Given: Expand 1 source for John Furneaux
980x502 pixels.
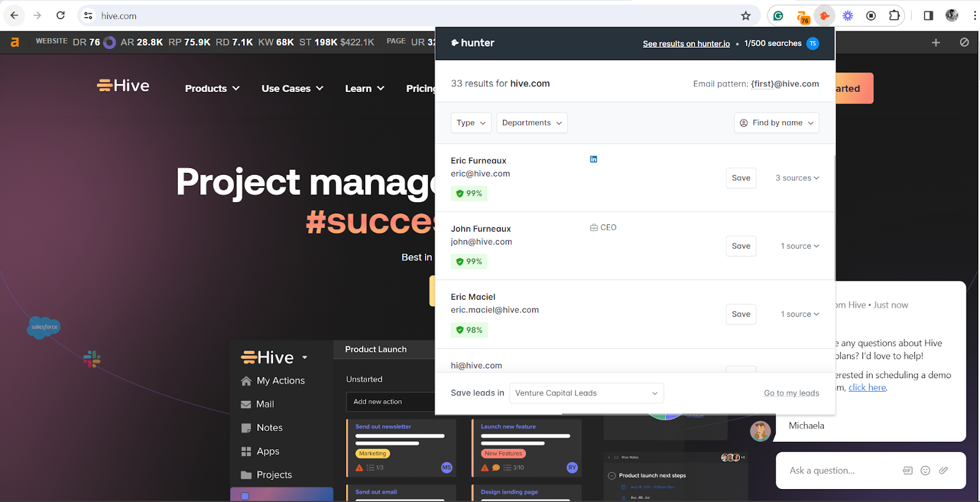Looking at the screenshot, I should (x=800, y=246).
